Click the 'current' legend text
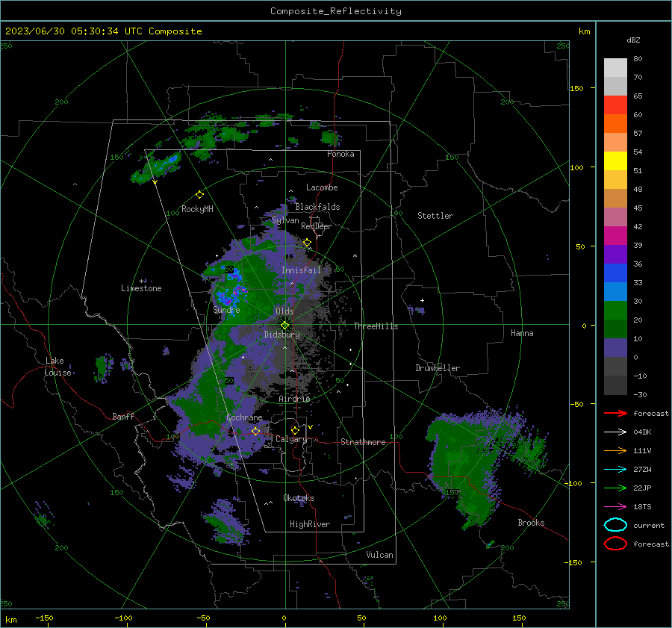Viewport: 672px width, 628px height. pyautogui.click(x=649, y=525)
